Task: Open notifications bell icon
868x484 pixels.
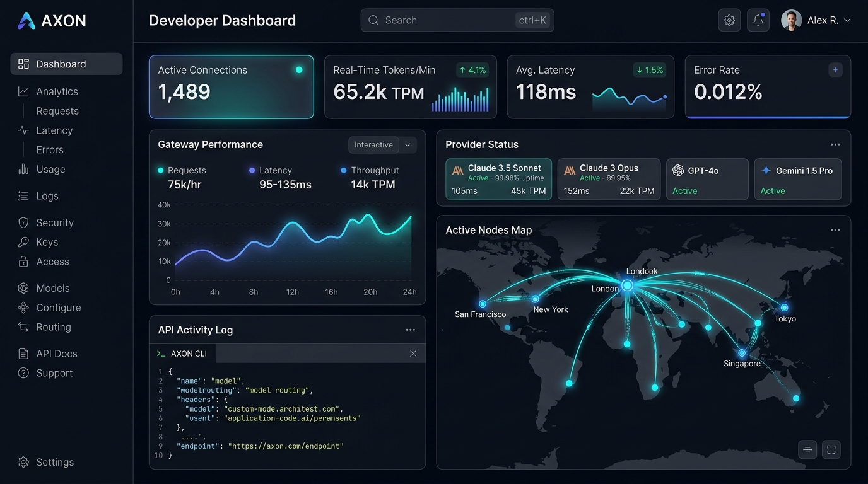Action: [x=758, y=20]
